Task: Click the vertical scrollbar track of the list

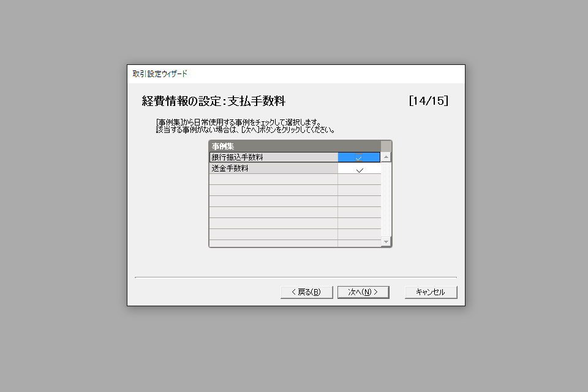Action: click(386, 200)
